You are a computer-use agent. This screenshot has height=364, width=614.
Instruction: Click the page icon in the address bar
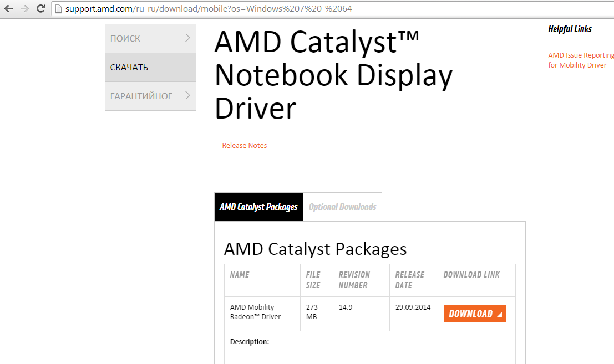pos(58,9)
